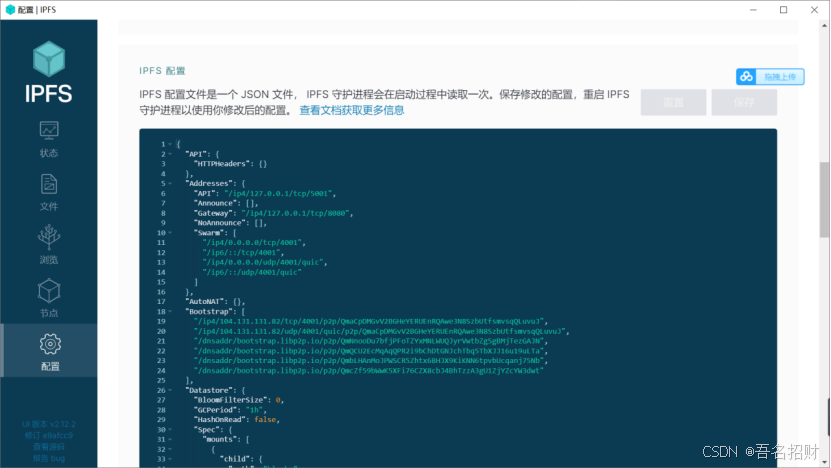The height and width of the screenshot is (468, 831).
Task: Click the "Announce" key on line 7
Action: 215,203
